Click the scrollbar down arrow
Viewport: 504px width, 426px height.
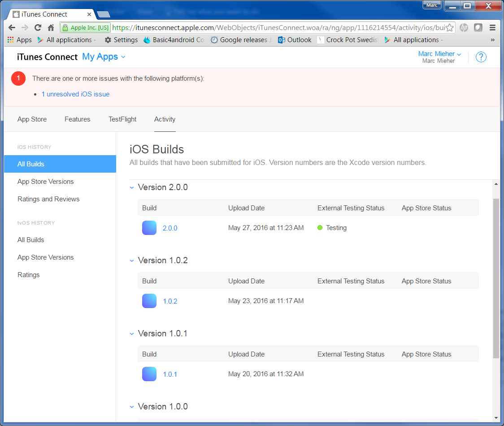coord(496,418)
